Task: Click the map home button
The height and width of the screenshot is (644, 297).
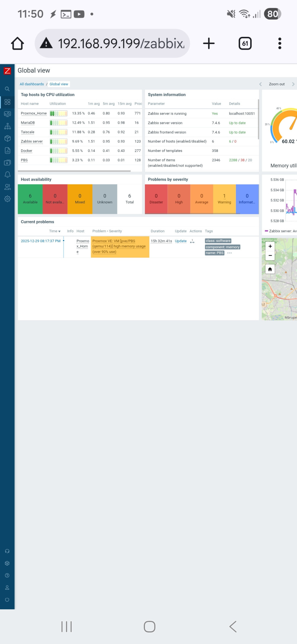Action: coord(270,269)
